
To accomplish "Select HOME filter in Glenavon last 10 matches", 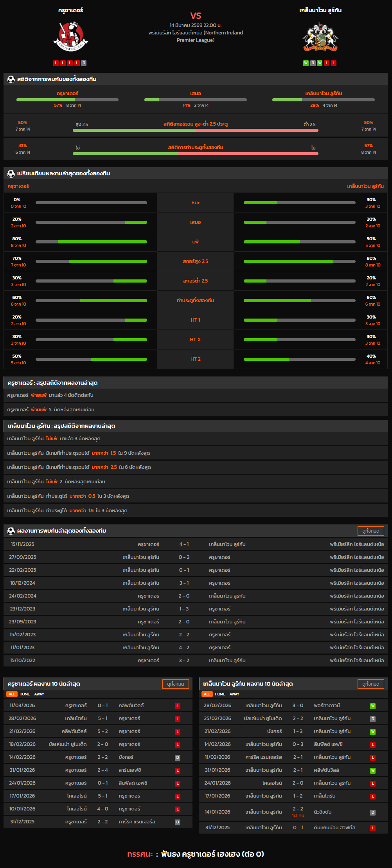I will coord(220,694).
